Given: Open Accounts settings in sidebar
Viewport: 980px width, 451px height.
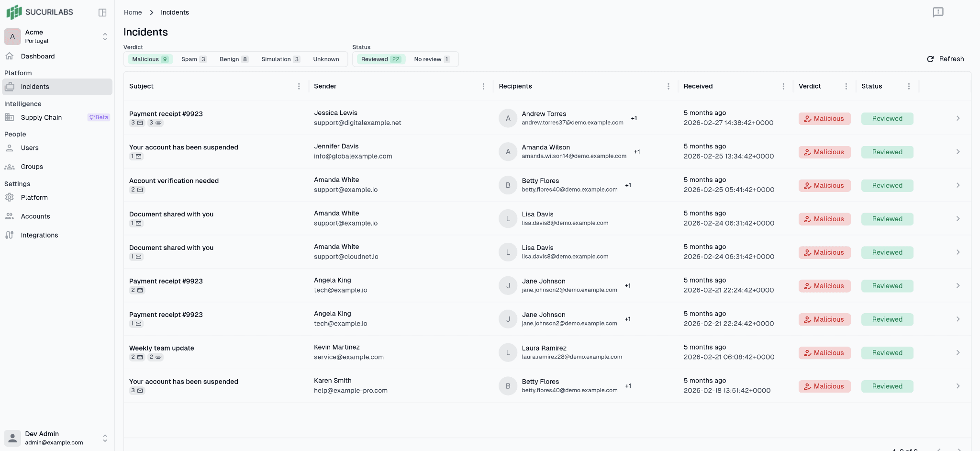Looking at the screenshot, I should (57, 216).
